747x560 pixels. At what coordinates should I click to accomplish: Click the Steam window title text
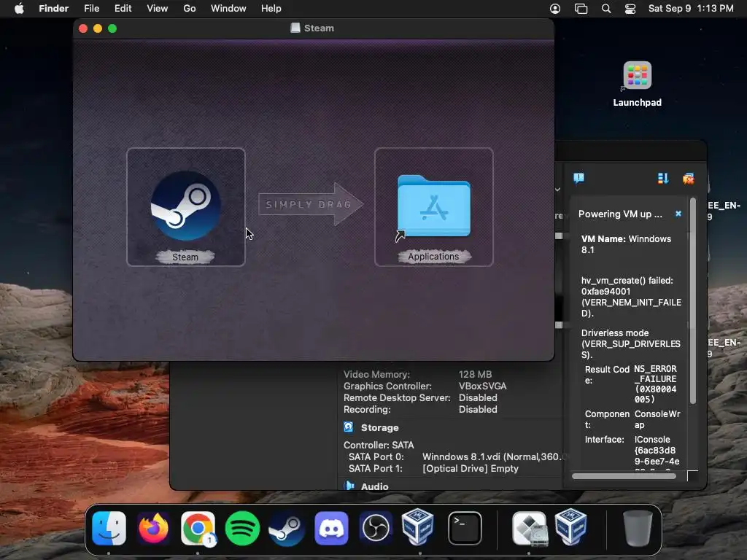pos(319,28)
